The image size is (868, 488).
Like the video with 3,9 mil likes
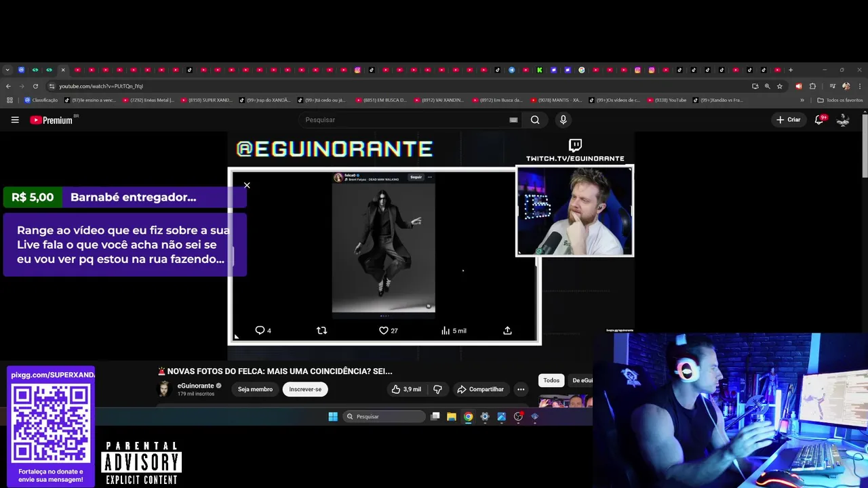coord(406,389)
